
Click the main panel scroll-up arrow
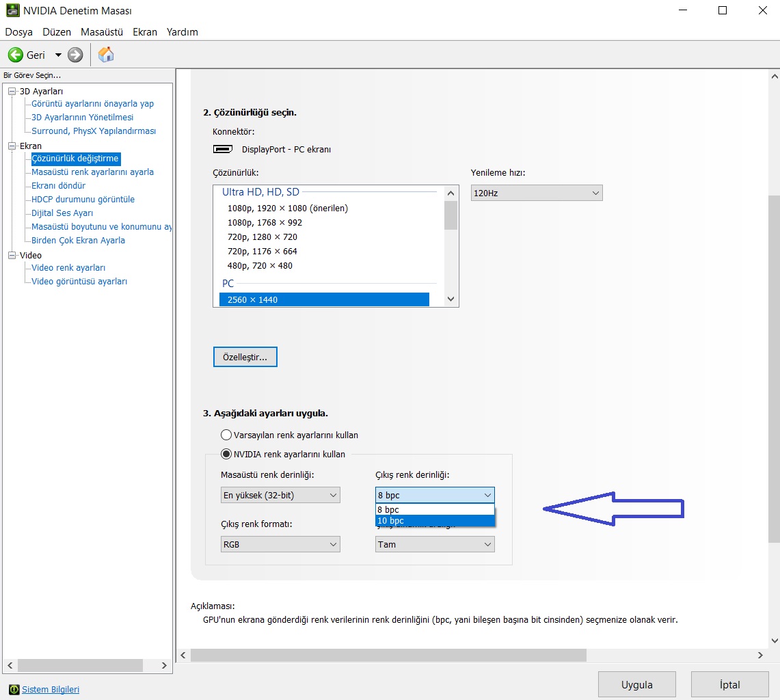(x=775, y=77)
